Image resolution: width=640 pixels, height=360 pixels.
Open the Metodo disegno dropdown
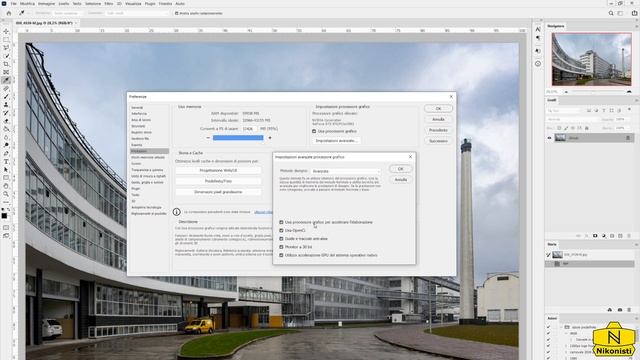pyautogui.click(x=346, y=171)
